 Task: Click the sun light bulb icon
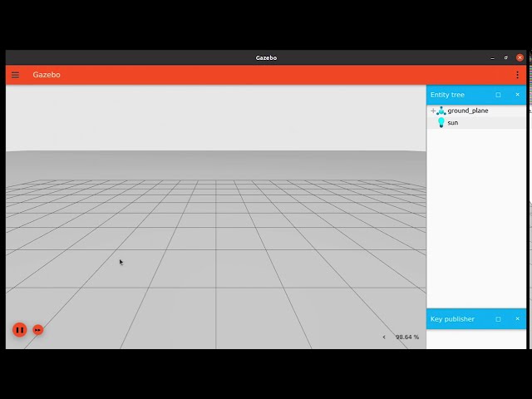(x=441, y=122)
